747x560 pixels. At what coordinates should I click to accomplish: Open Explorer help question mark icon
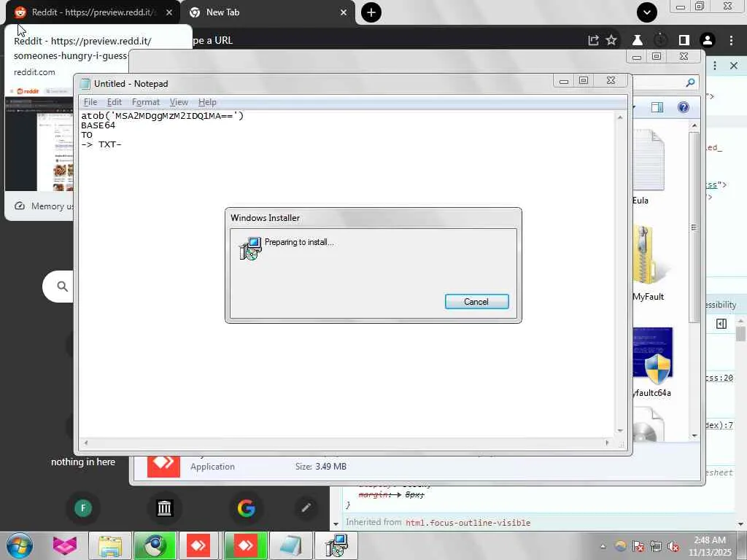[x=683, y=107]
